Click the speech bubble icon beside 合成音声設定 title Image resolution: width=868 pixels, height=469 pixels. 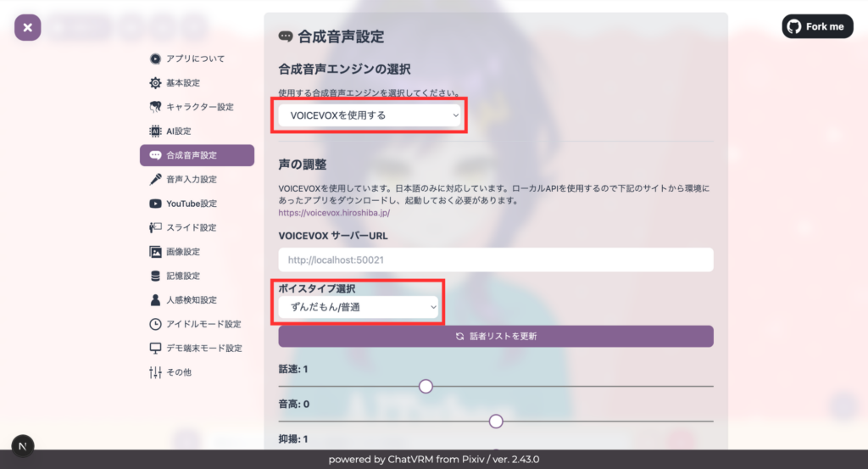coord(286,36)
